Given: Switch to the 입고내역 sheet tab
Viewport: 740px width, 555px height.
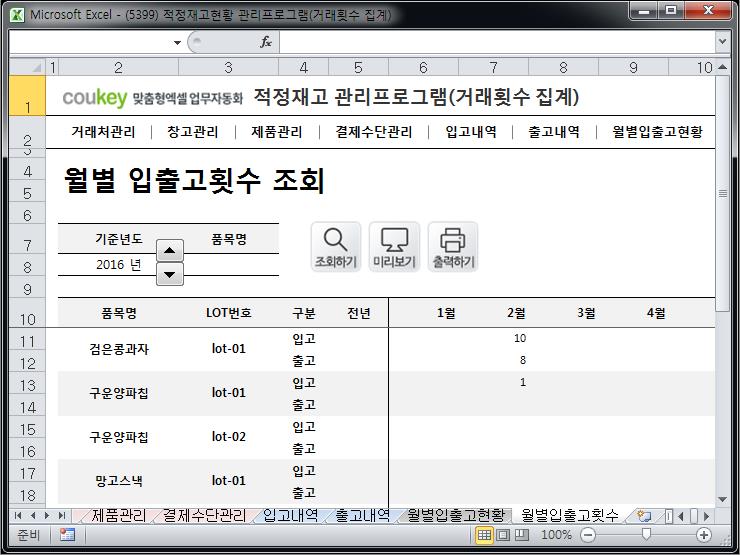Looking at the screenshot, I should point(290,515).
